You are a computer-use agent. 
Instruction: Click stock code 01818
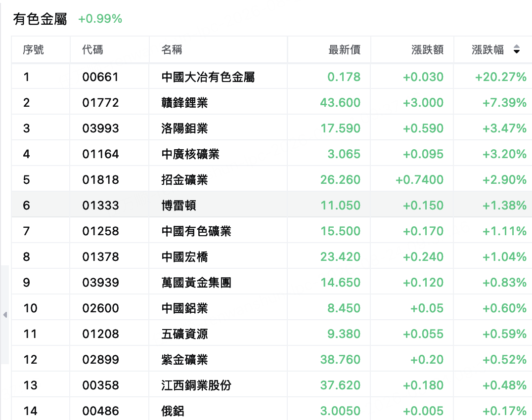pyautogui.click(x=100, y=180)
